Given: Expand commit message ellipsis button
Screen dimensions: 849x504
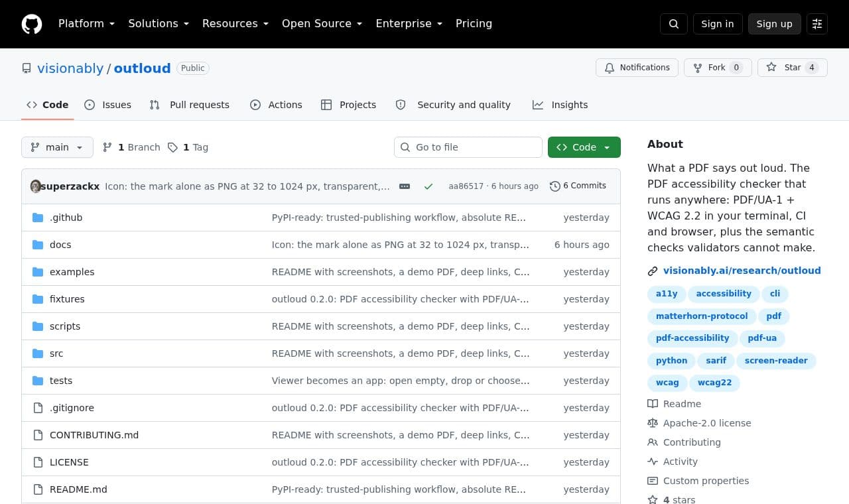Looking at the screenshot, I should pos(405,186).
